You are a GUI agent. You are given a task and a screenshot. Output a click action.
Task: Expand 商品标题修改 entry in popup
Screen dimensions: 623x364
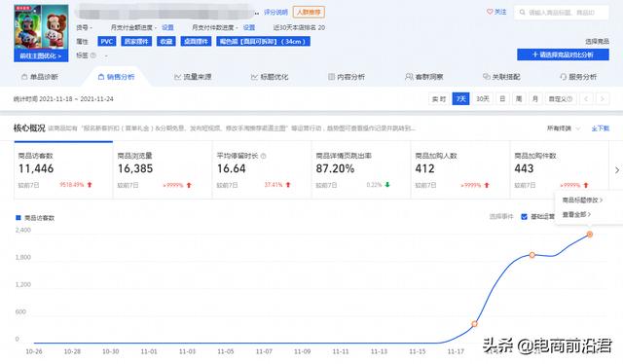[582, 200]
